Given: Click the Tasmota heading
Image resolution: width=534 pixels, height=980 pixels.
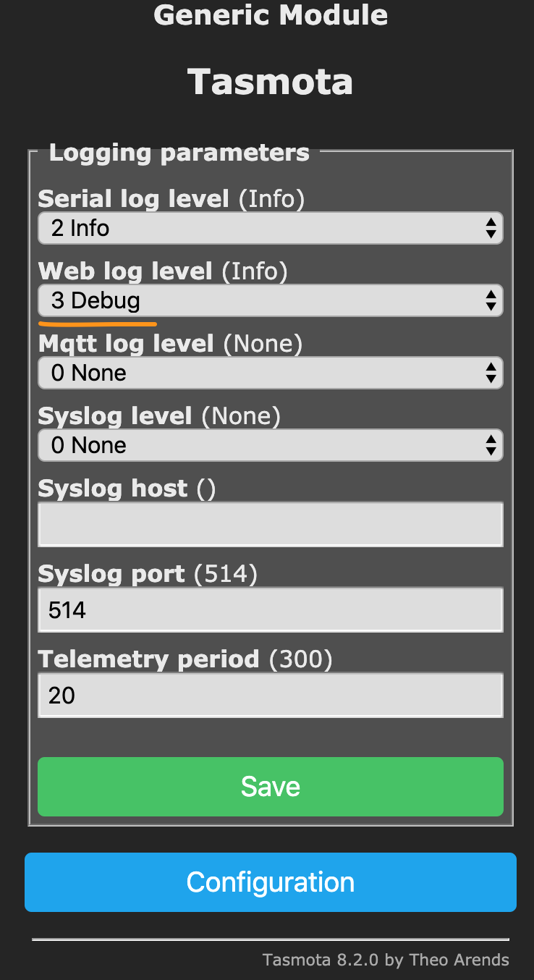Looking at the screenshot, I should click(270, 82).
